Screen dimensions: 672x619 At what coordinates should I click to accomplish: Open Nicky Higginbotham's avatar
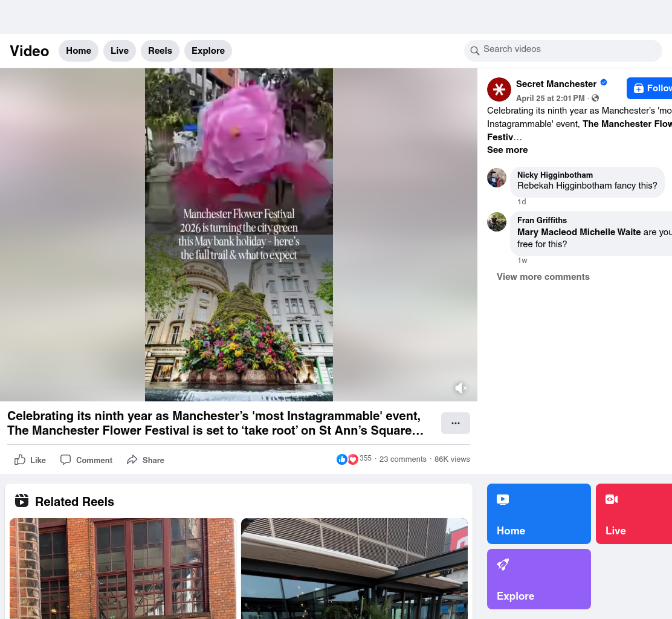coord(497,178)
